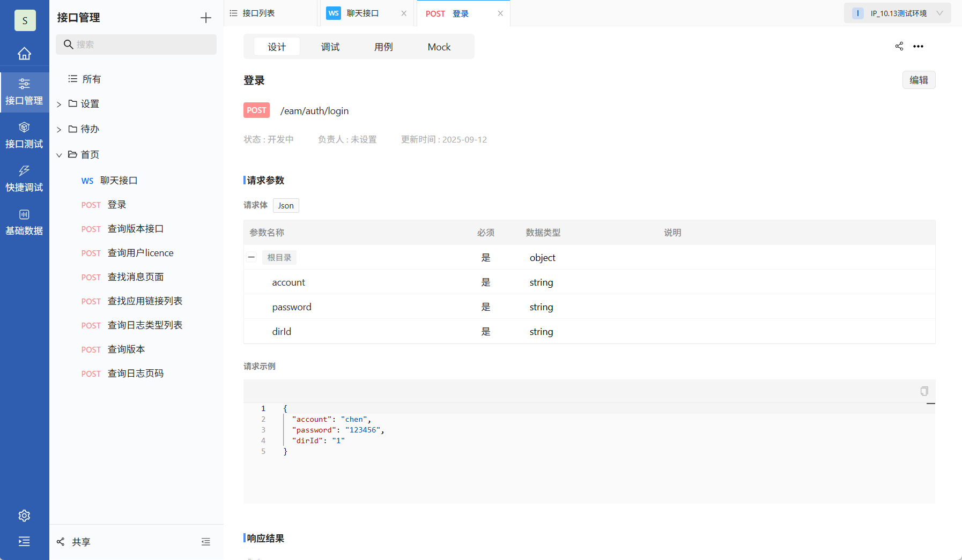
Task: Collapse the 首页 folder
Action: click(59, 155)
